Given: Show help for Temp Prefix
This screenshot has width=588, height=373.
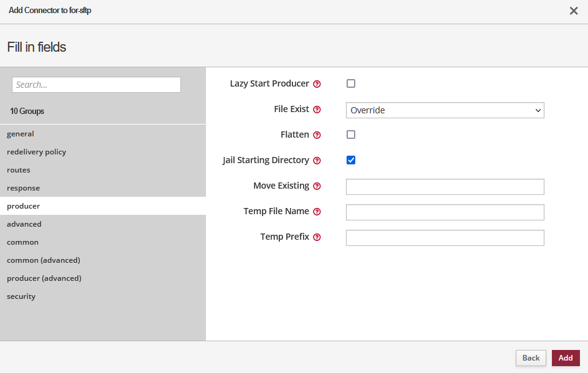Looking at the screenshot, I should (317, 237).
